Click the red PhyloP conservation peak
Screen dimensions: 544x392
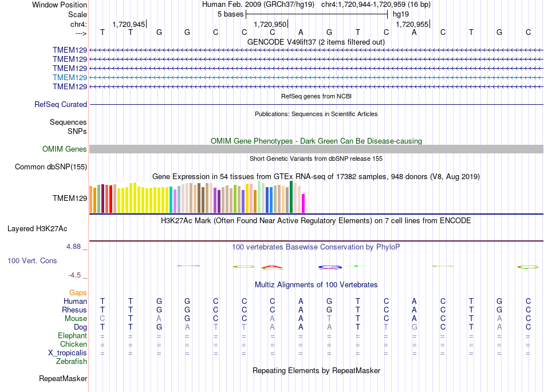pos(273,267)
